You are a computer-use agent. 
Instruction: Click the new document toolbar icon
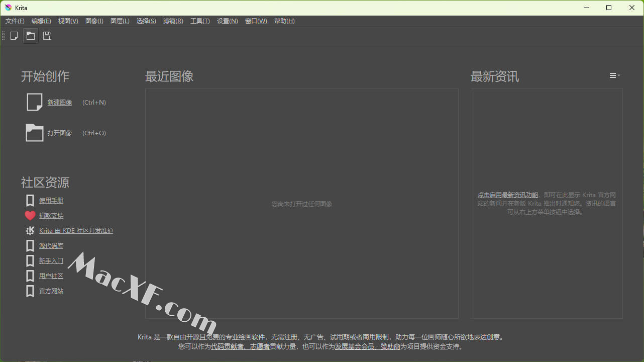14,36
